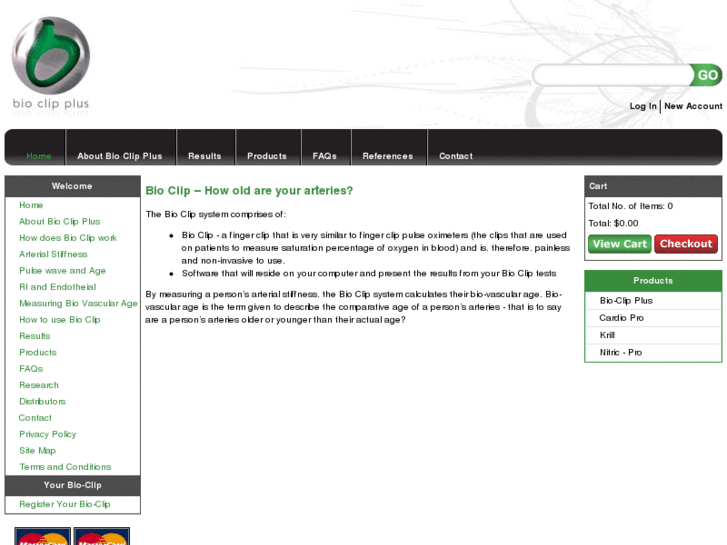Open Cardio Pro product link

(621, 318)
